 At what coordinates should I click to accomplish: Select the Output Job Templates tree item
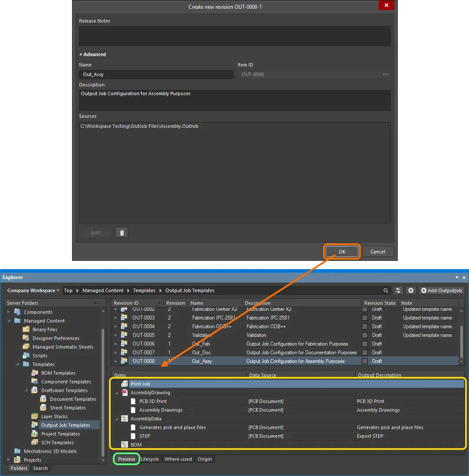66,425
